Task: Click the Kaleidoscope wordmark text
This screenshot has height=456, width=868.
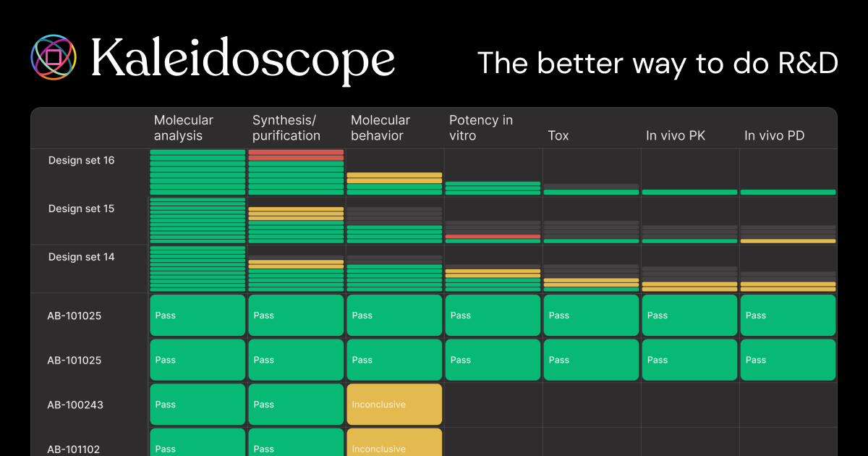Action: pyautogui.click(x=242, y=59)
